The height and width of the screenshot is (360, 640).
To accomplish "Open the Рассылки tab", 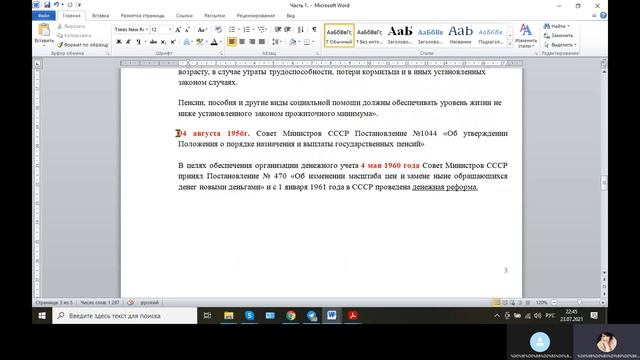I will [x=215, y=16].
